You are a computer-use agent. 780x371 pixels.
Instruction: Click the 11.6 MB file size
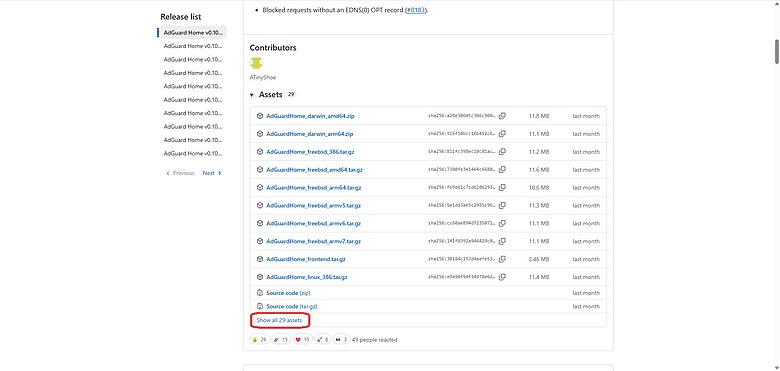[x=539, y=170]
